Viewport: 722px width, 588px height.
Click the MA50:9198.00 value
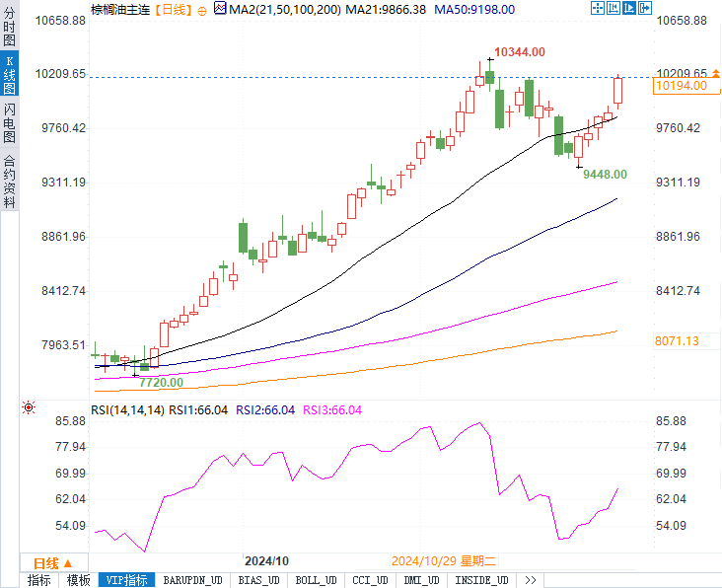coord(474,9)
